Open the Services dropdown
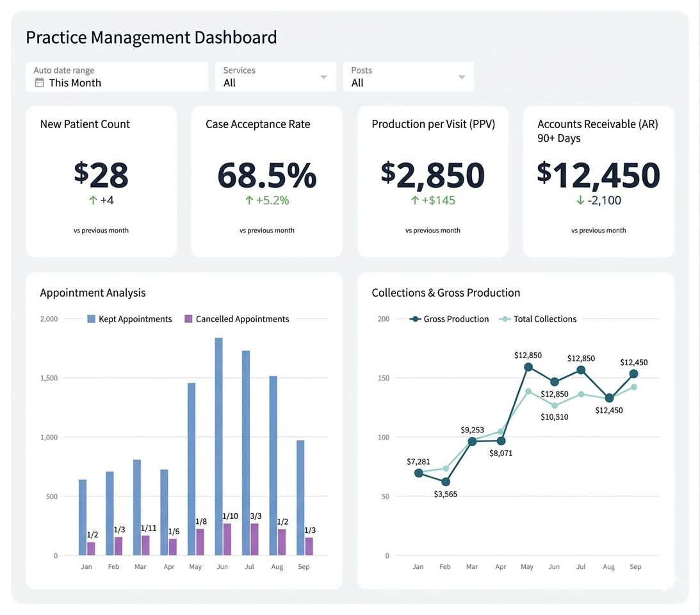Image resolution: width=700 pixels, height=615 pixels. coord(275,77)
